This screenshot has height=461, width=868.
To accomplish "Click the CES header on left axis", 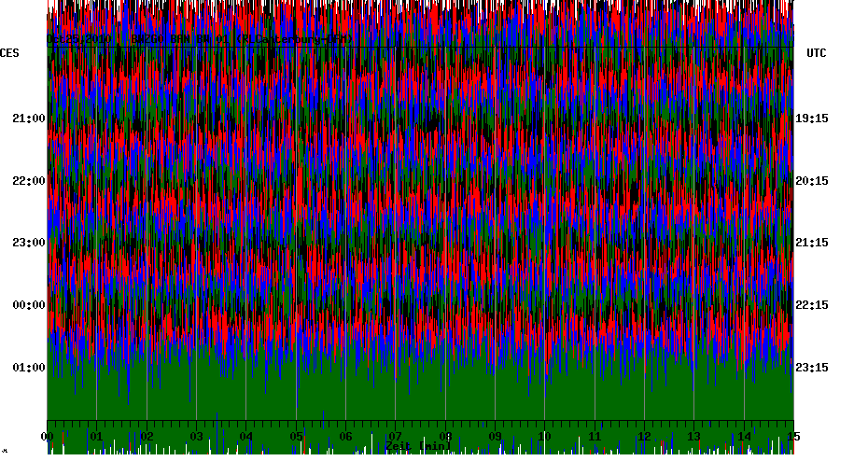I will click(x=9, y=54).
